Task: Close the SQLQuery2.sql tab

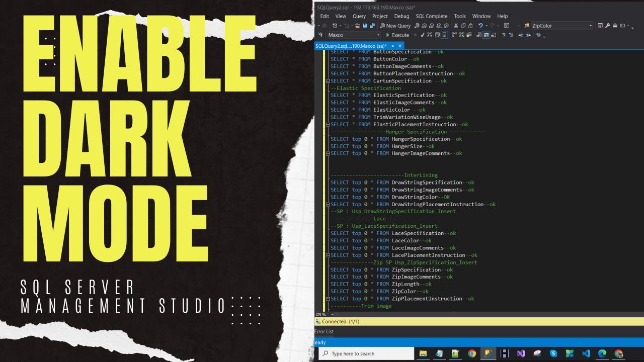Action: [x=400, y=46]
